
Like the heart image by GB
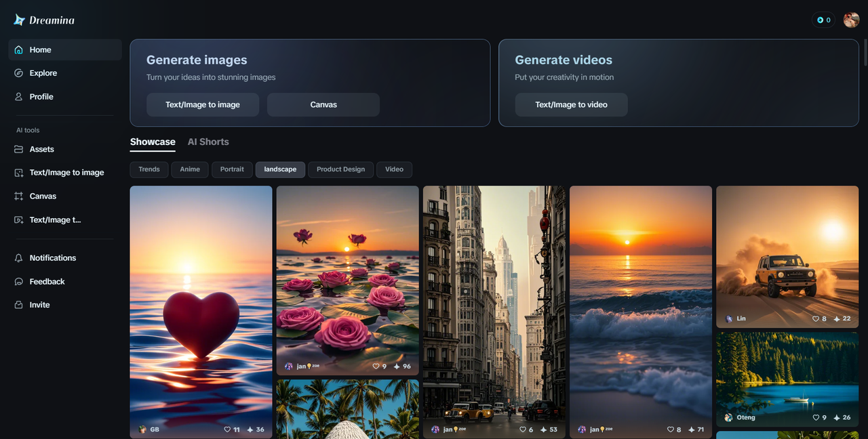tap(227, 430)
